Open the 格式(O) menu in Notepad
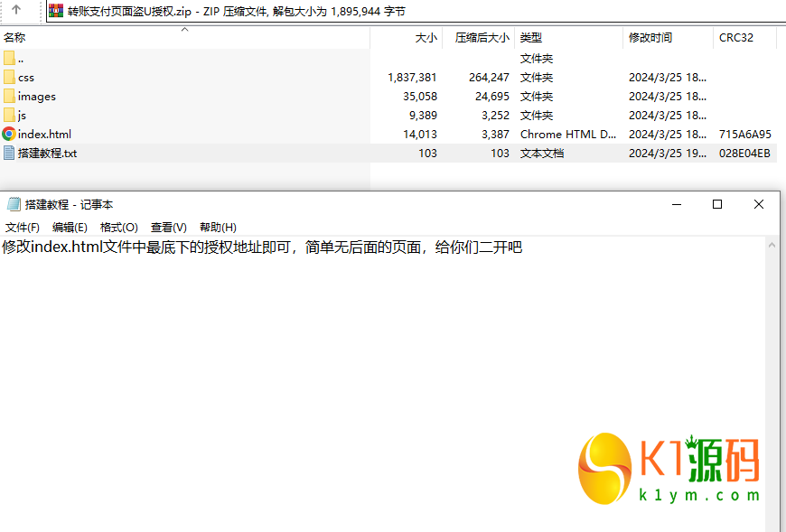The image size is (786, 532). 118,228
